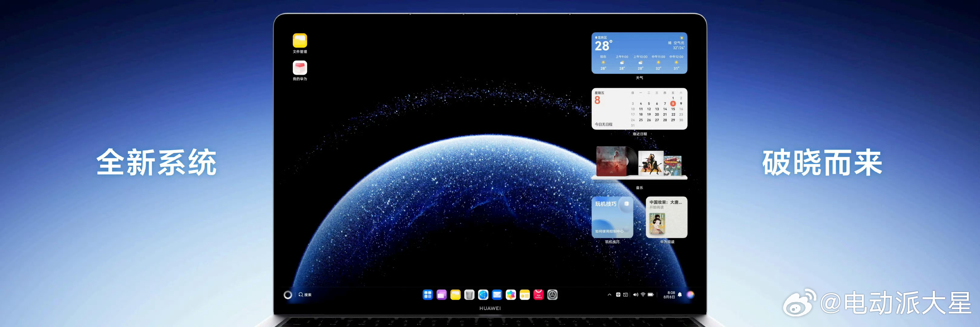Click 中国故事: 大唐... title in reading widget
Image resolution: width=980 pixels, height=327 pixels.
[x=666, y=203]
